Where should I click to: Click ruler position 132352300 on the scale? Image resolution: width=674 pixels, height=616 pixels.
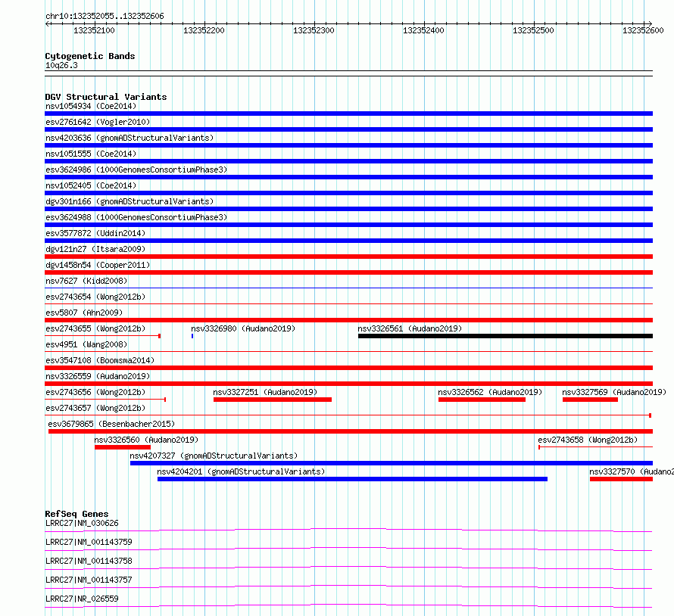pos(314,30)
